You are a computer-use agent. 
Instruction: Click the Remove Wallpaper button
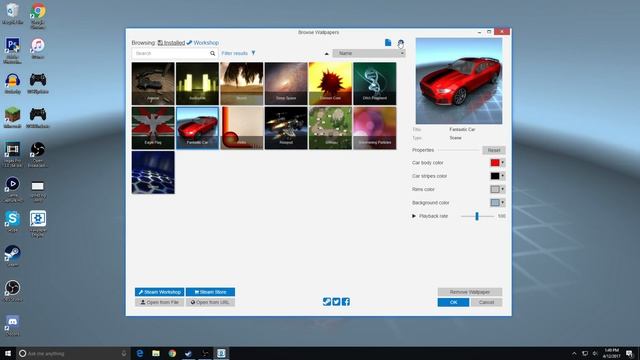470,292
